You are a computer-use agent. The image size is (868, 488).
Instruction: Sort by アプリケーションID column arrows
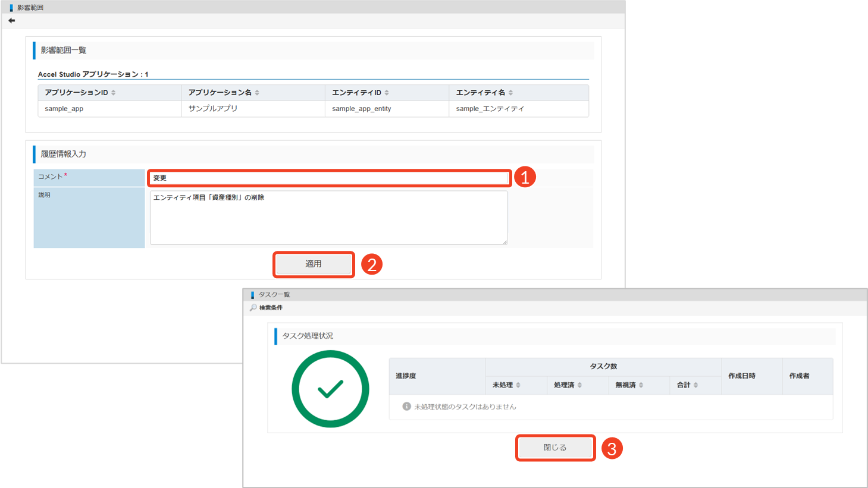coord(113,93)
